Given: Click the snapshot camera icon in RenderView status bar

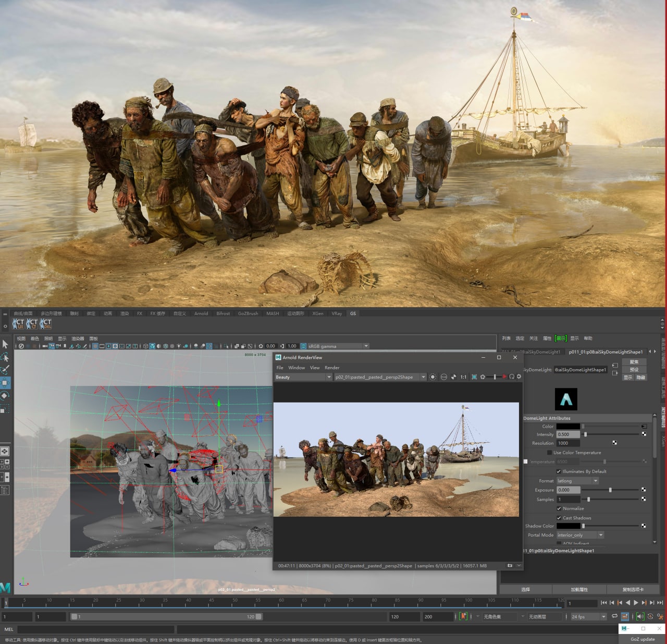Looking at the screenshot, I should click(x=510, y=565).
